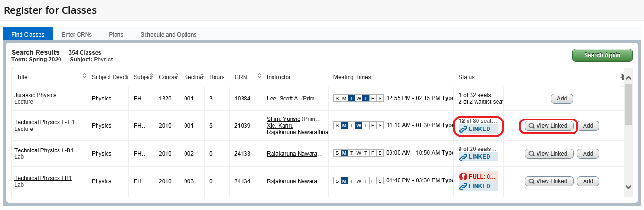The height and width of the screenshot is (210, 644).
Task: Click the LINKED chain icon for Technical Physics I -B1
Action: coord(463,157)
